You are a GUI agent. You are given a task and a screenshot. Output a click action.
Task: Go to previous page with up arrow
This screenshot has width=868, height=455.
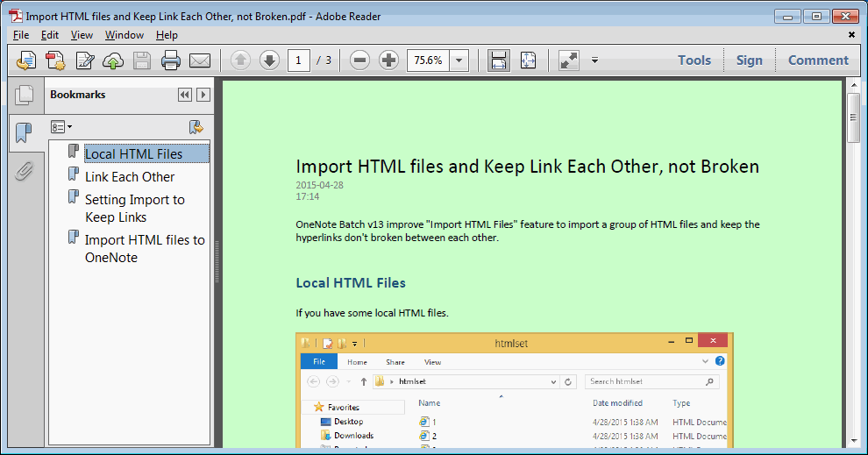[x=240, y=60]
